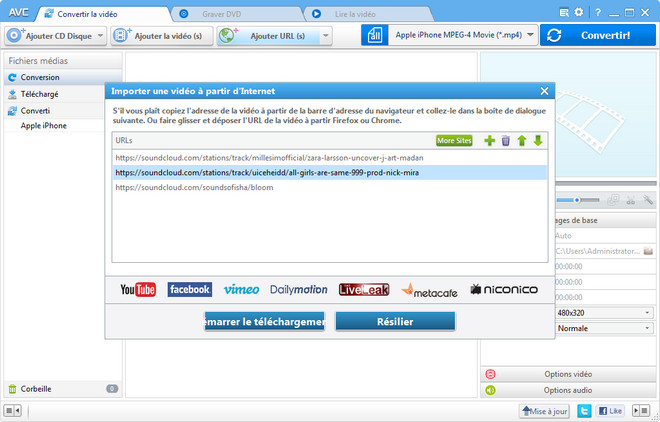
Task: Click the Vimeo logo
Action: coord(241,290)
